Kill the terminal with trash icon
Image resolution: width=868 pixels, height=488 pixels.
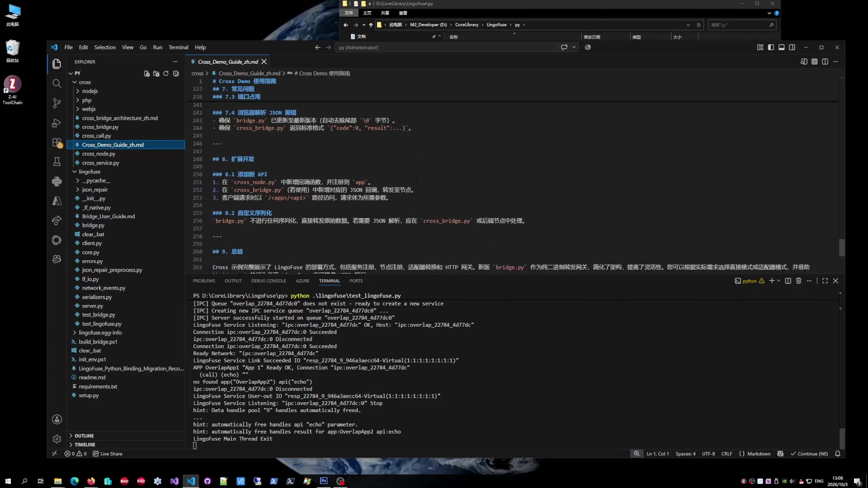(x=798, y=281)
